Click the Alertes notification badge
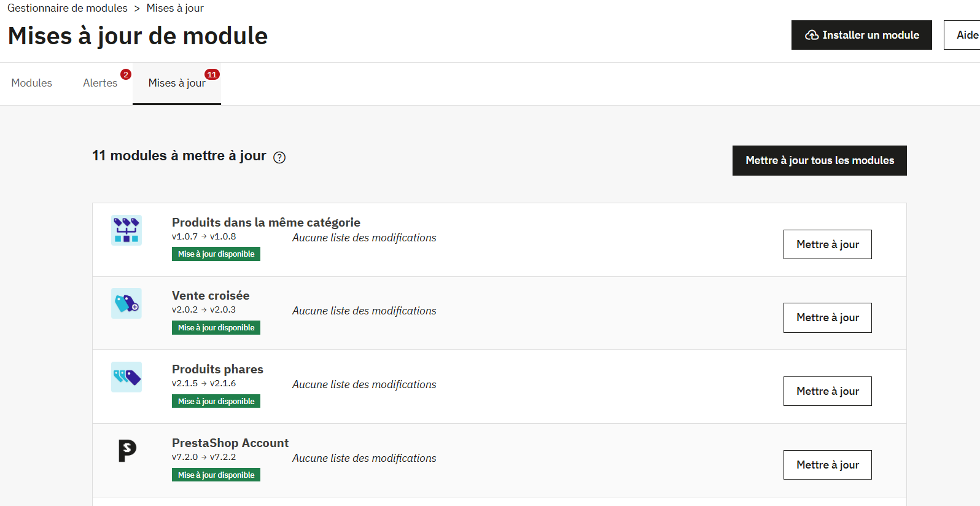The height and width of the screenshot is (506, 980). click(126, 74)
